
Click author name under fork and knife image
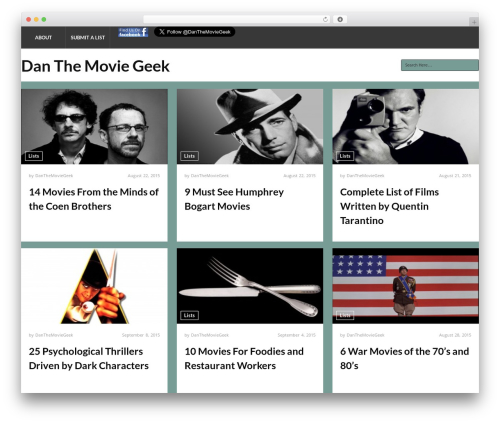pos(210,335)
